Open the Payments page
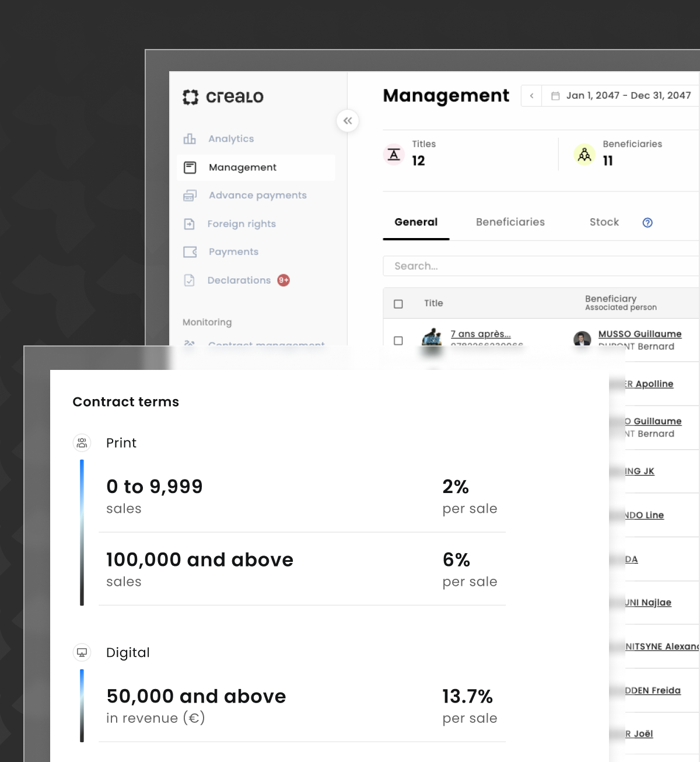Screen dimensions: 700x762 233,252
